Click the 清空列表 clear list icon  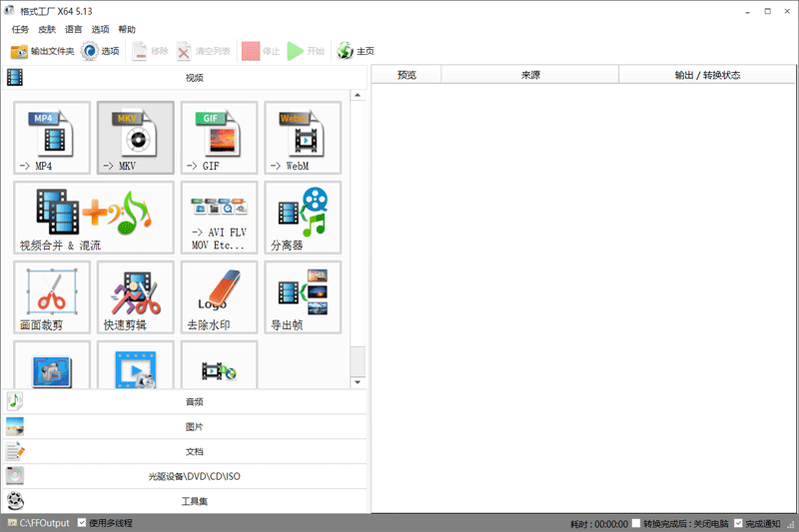184,51
